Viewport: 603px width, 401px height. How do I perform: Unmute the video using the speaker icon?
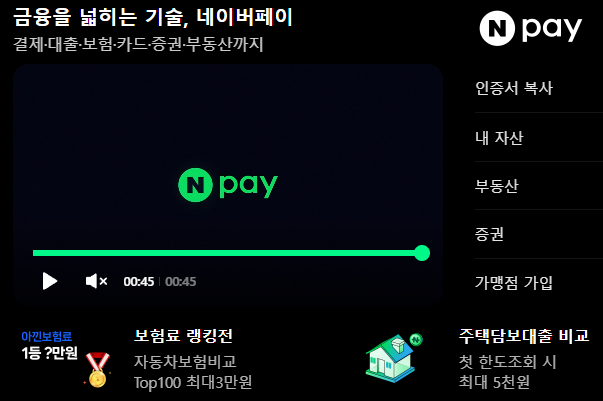96,281
